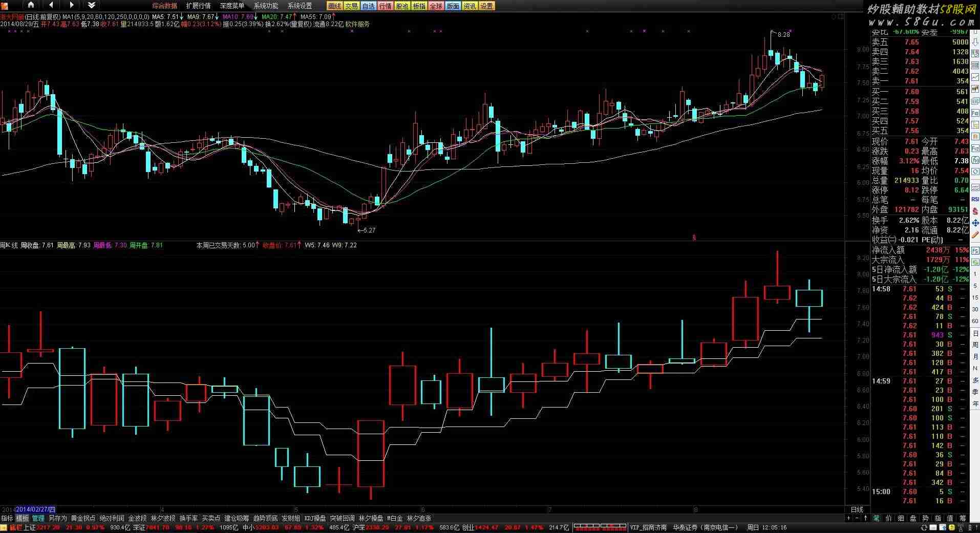
Task: Click the plus zoom-in icon at bottom right
Action: (x=848, y=518)
